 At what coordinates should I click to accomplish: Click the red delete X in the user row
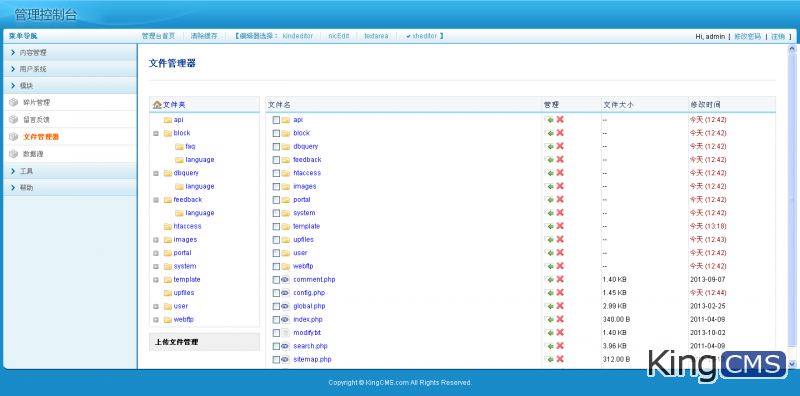[x=560, y=252]
